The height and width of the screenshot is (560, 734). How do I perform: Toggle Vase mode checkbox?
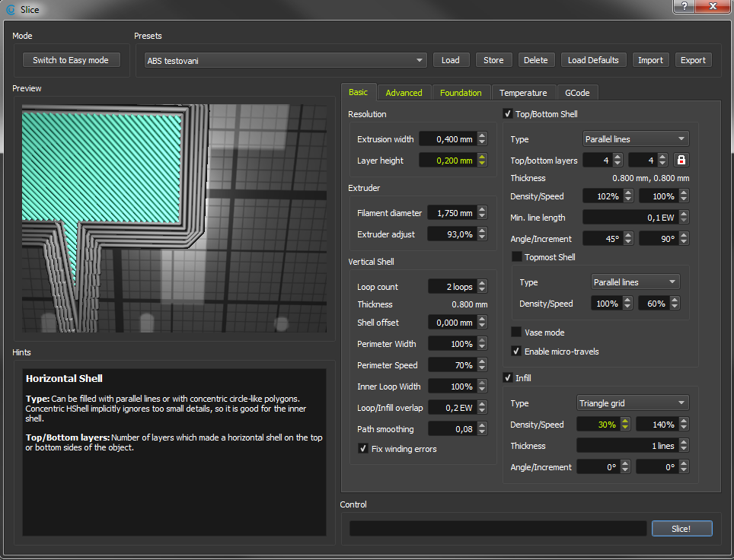point(517,332)
